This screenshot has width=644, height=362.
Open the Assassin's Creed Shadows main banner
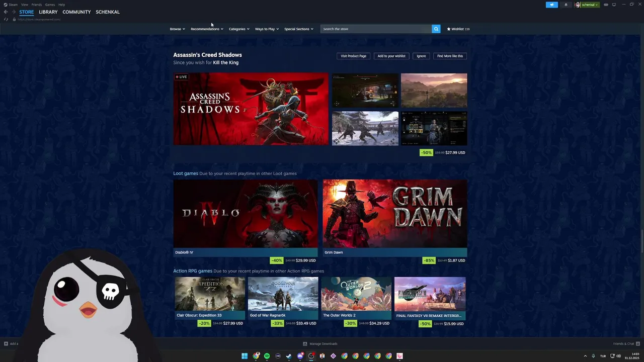(251, 109)
